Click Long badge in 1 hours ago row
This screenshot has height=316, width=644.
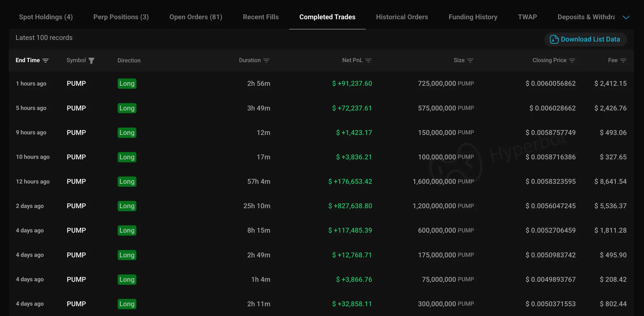tap(127, 84)
